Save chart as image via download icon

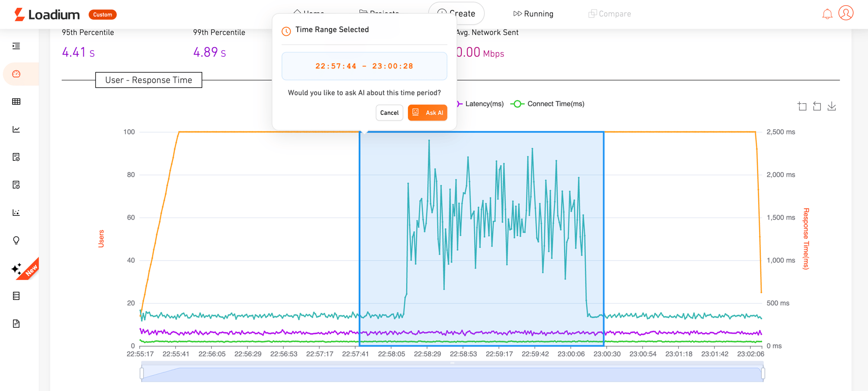(x=832, y=106)
